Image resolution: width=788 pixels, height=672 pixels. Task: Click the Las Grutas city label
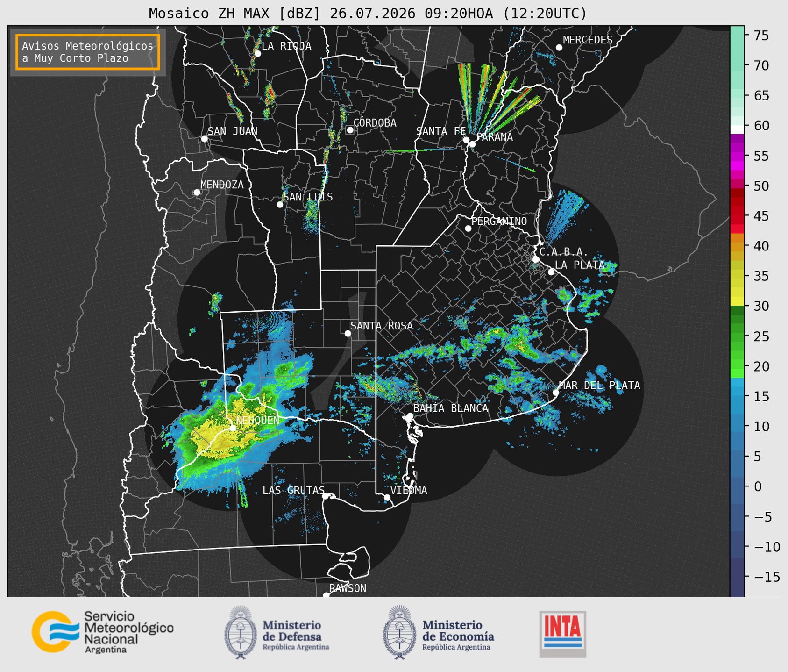(293, 490)
